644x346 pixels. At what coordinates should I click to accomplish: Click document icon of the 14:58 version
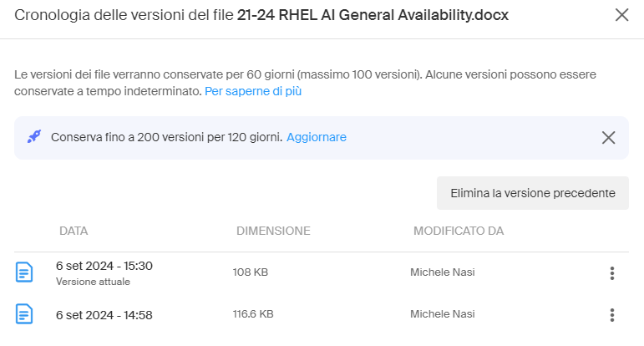click(25, 314)
